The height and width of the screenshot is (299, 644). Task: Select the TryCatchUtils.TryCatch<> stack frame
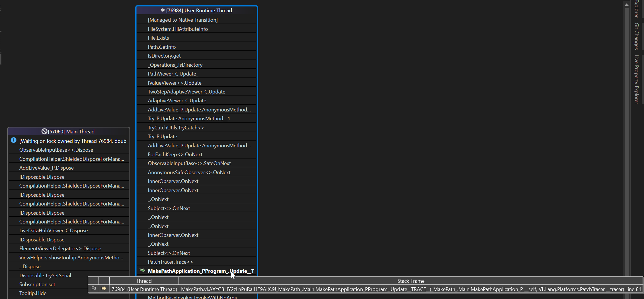point(176,128)
